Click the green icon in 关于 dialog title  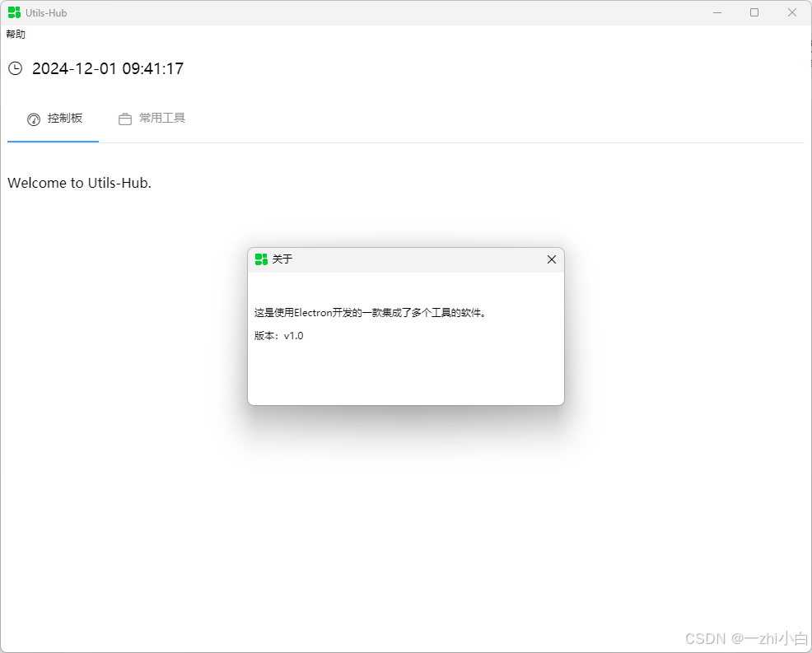click(261, 259)
